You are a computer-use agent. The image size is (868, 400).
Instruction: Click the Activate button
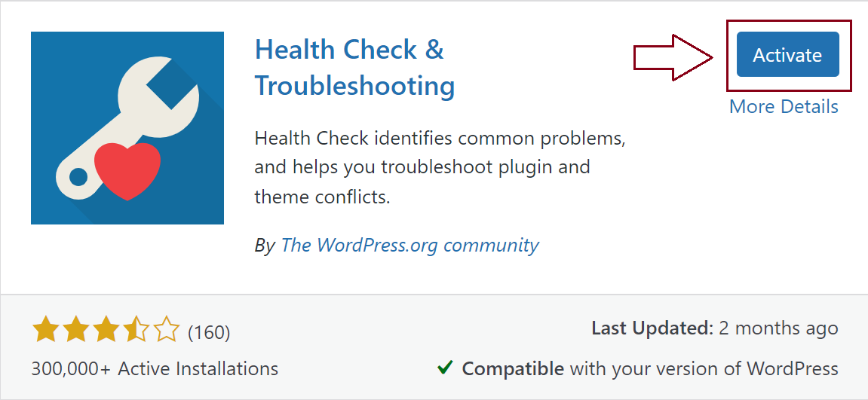point(787,54)
